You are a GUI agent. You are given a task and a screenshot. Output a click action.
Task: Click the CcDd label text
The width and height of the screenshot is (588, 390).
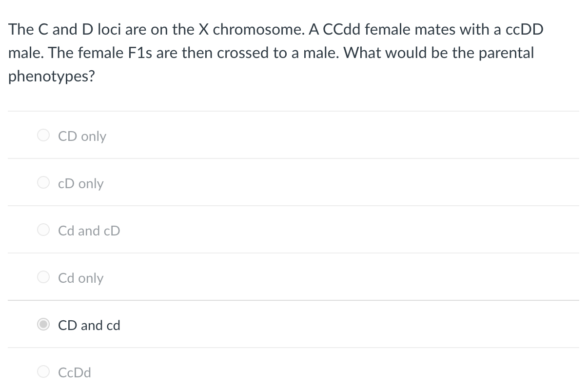pos(75,372)
